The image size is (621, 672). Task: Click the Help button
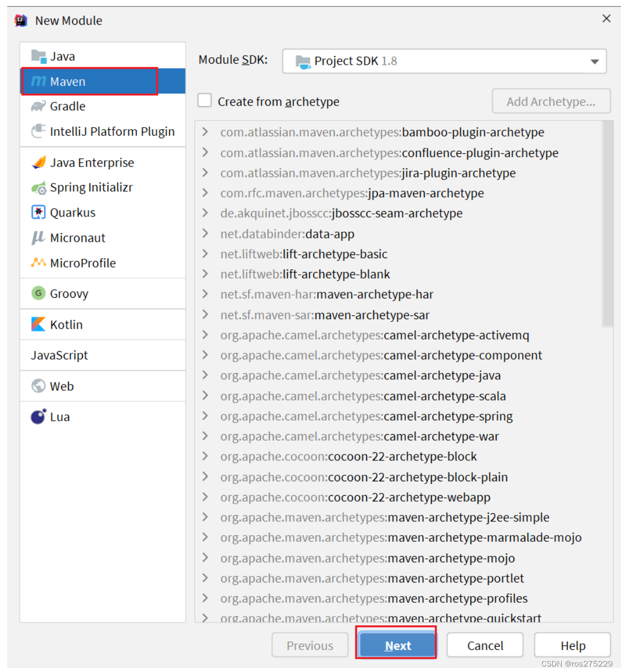(x=573, y=645)
